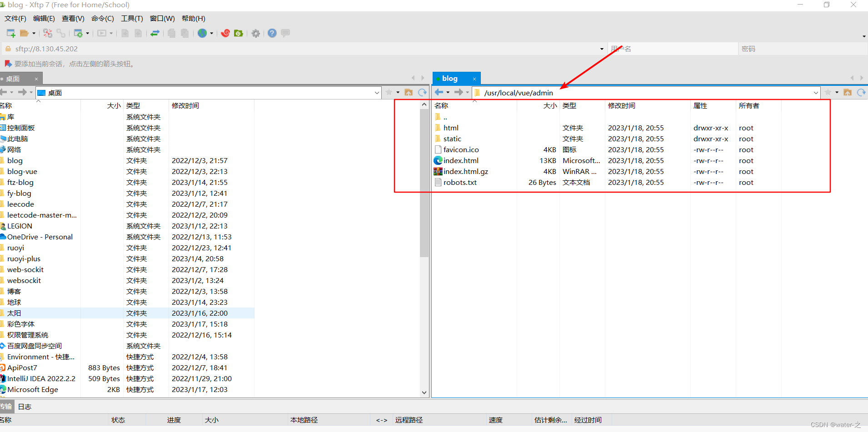Viewport: 868px width, 432px height.
Task: Open the 编辑(E) menu
Action: click(x=44, y=19)
